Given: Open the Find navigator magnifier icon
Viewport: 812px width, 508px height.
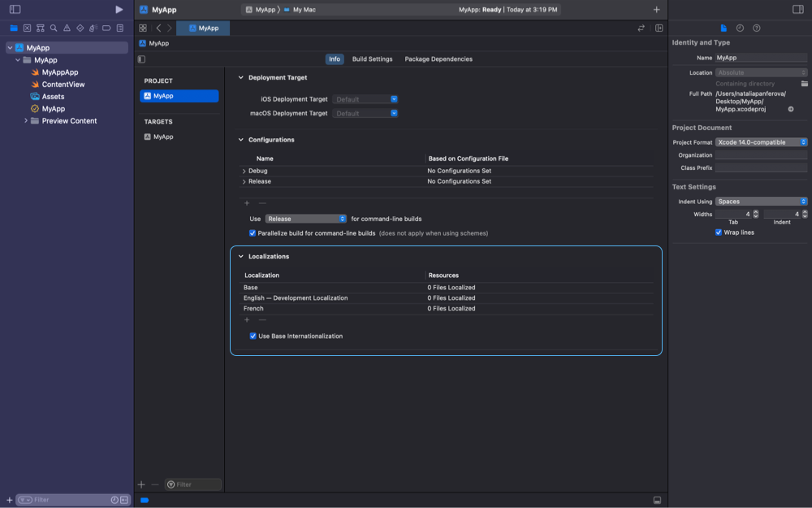Looking at the screenshot, I should coord(53,28).
